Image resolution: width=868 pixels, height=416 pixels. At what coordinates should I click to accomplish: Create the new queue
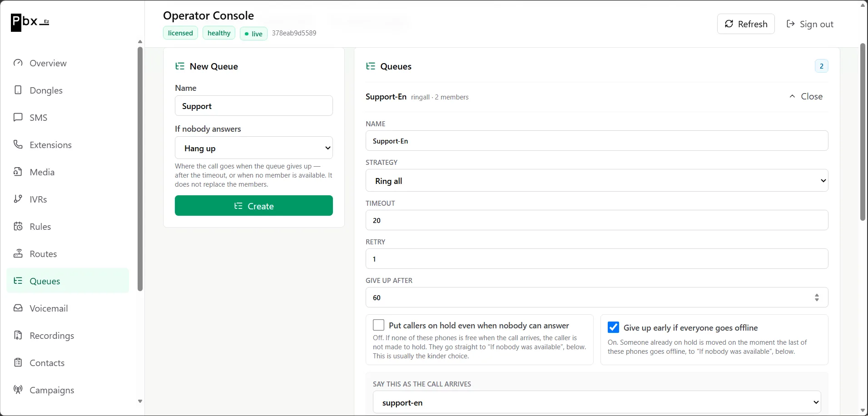pyautogui.click(x=254, y=206)
